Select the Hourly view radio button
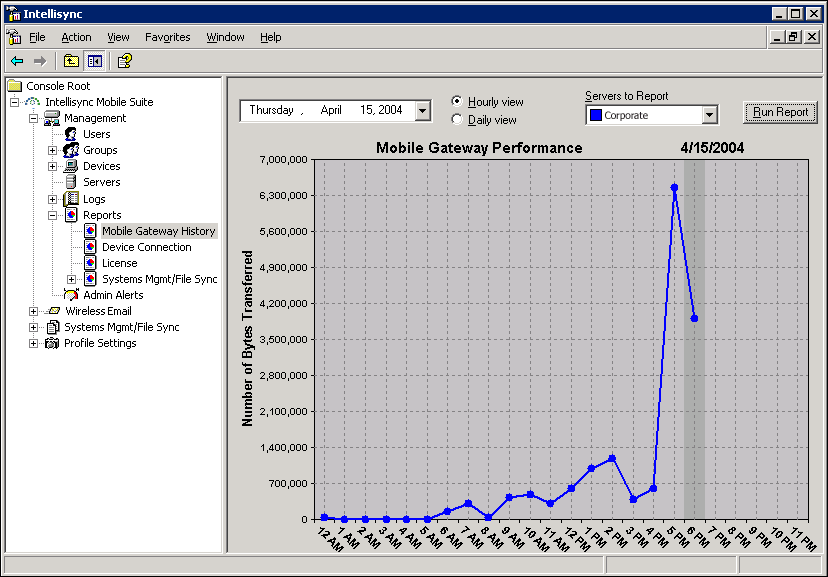 coord(457,101)
